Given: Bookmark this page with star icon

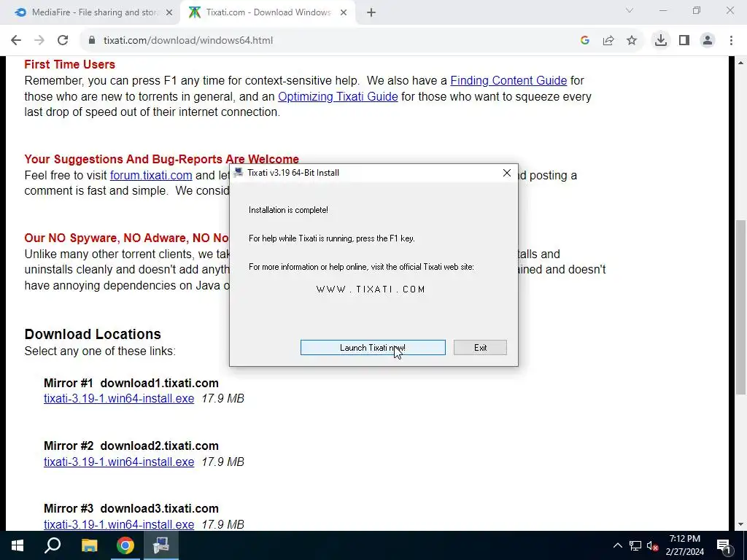Looking at the screenshot, I should pyautogui.click(x=632, y=41).
